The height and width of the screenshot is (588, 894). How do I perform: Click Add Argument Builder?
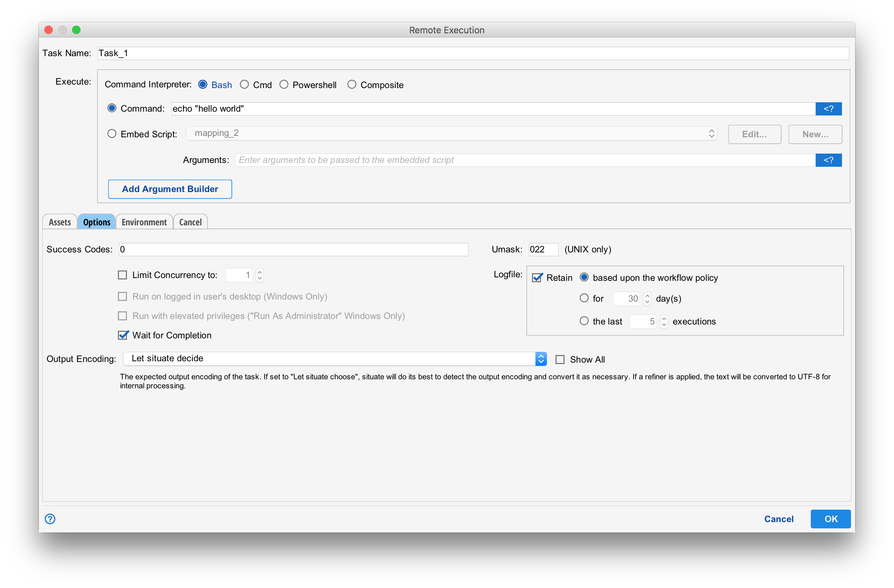(x=170, y=189)
